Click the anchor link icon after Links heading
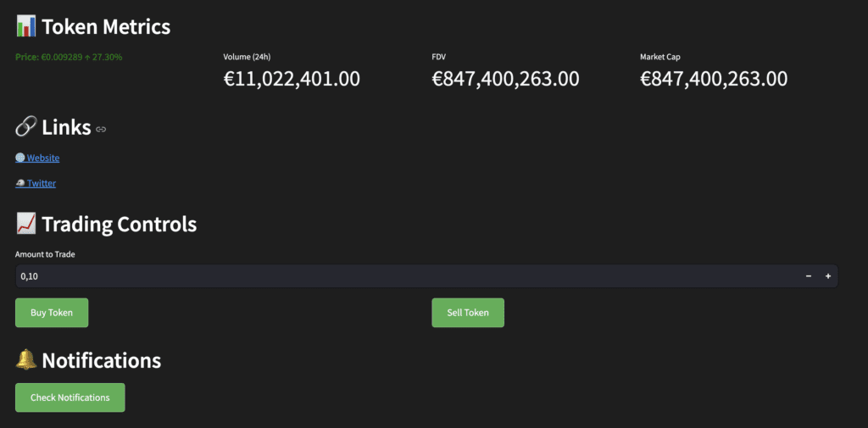Viewport: 868px width, 428px height. coord(101,130)
